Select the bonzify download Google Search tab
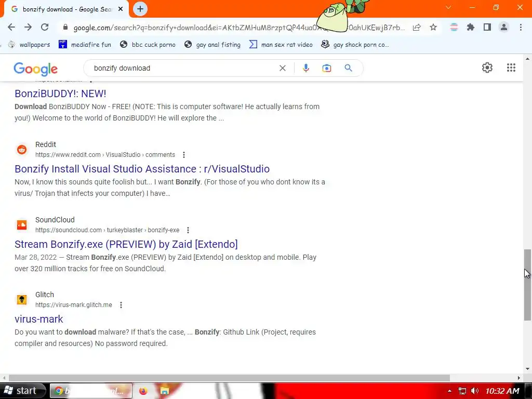The width and height of the screenshot is (532, 399). point(66,9)
